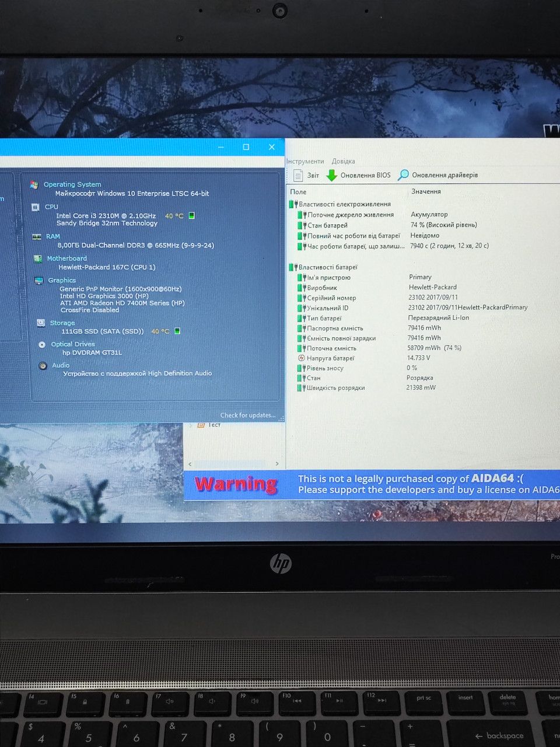Click Оновлення драйверів magnifier icon
This screenshot has height=747, width=560.
(x=403, y=175)
